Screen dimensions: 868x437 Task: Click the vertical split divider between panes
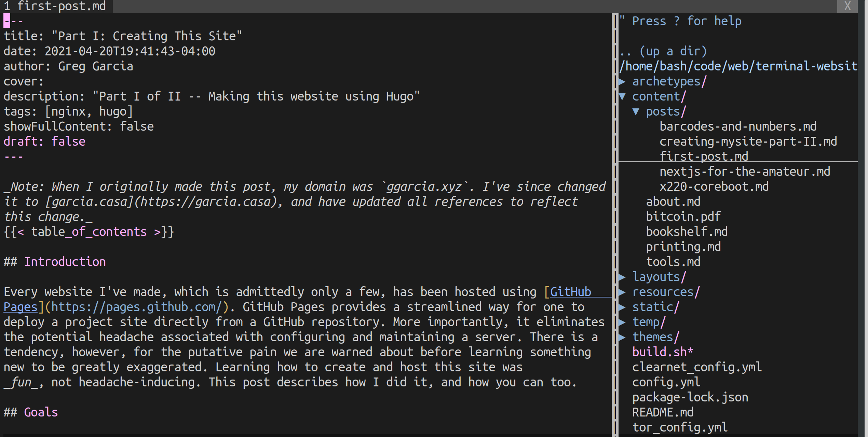pyautogui.click(x=615, y=225)
